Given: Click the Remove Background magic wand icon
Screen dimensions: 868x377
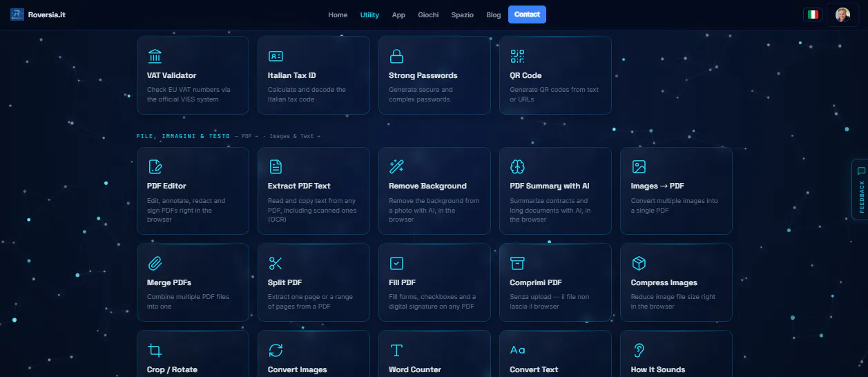Looking at the screenshot, I should pos(396,166).
